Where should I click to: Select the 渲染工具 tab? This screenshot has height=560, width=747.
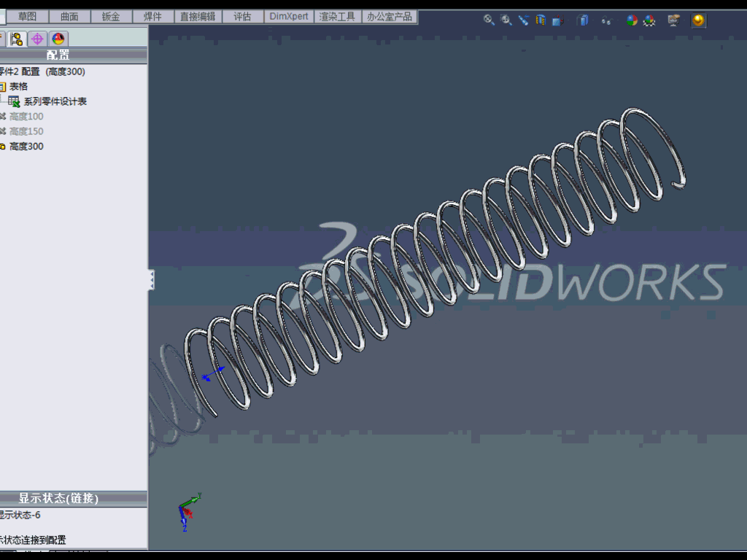[337, 17]
